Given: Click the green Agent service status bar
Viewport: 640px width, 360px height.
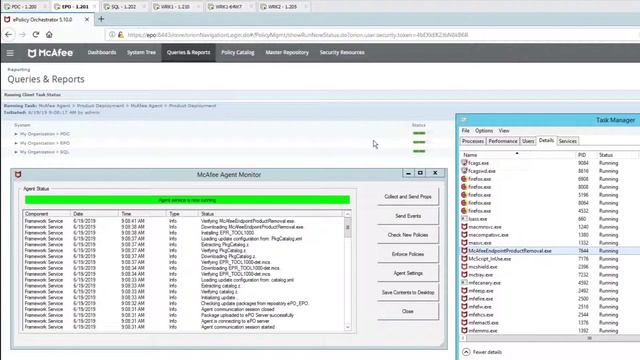Looking at the screenshot, I should click(187, 200).
